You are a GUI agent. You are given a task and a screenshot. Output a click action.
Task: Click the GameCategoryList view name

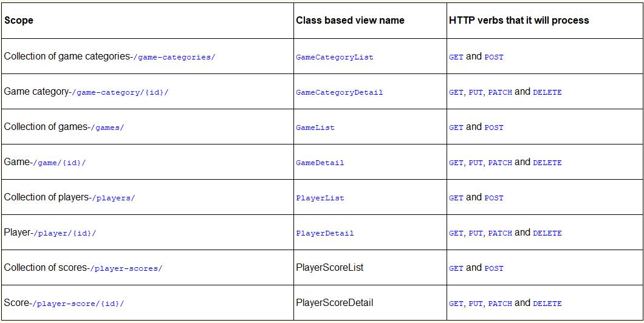[x=335, y=57]
